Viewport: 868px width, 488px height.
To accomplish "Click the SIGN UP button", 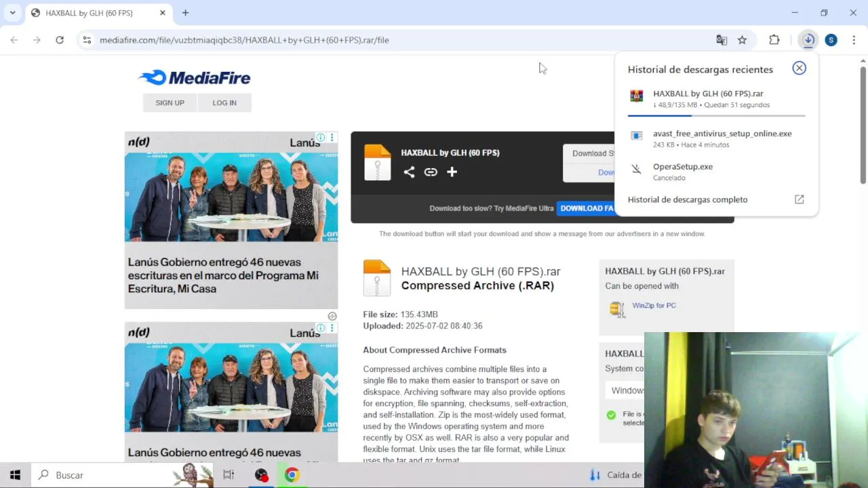I will [170, 103].
